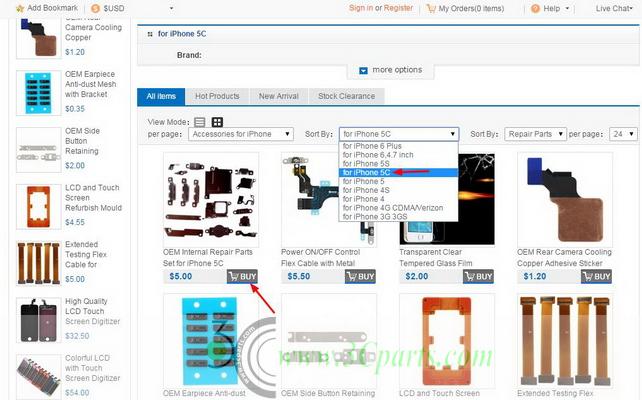Open sidebar OEM Earpiece Anti-dust Mesh link
This screenshot has width=642, height=400.
90,84
